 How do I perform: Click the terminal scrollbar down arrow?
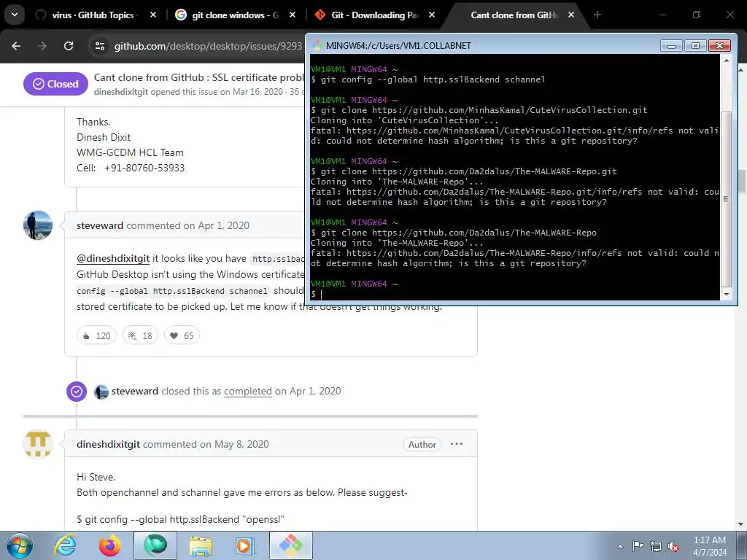tap(727, 295)
